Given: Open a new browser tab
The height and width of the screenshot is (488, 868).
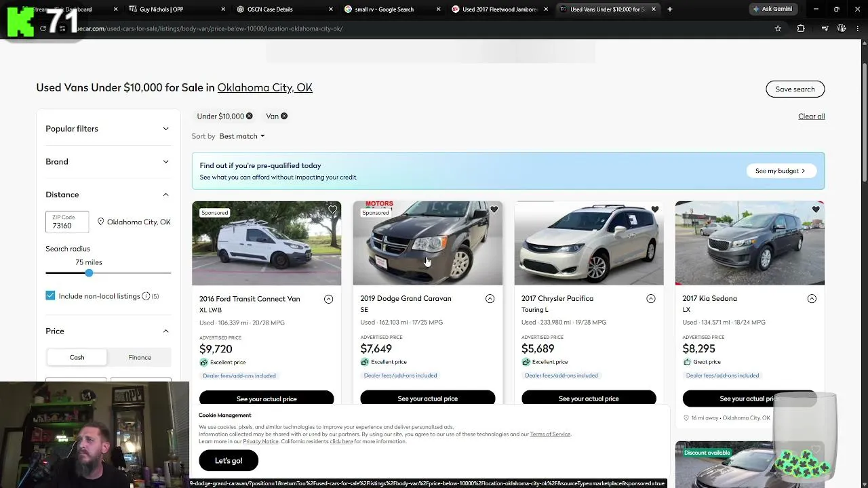Looking at the screenshot, I should coord(670,9).
